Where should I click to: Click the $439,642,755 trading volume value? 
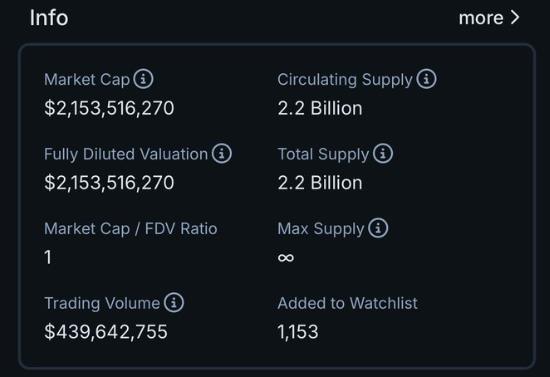click(106, 332)
